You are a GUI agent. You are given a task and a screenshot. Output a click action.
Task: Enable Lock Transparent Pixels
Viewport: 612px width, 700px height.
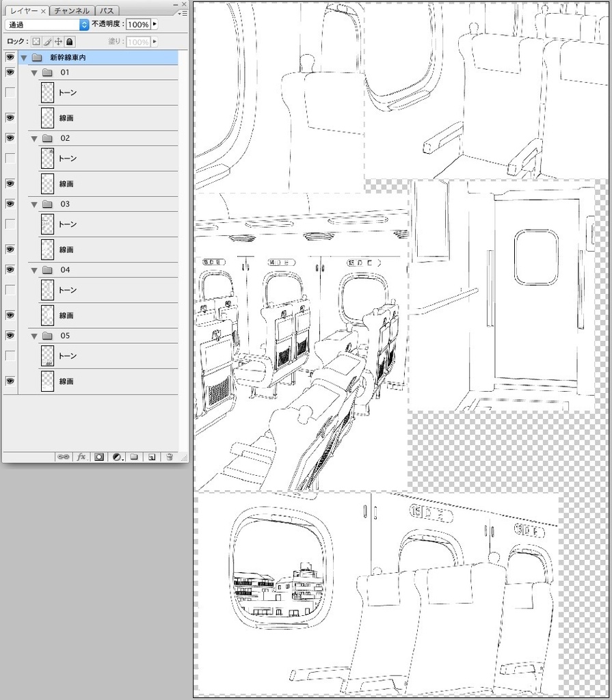(36, 41)
